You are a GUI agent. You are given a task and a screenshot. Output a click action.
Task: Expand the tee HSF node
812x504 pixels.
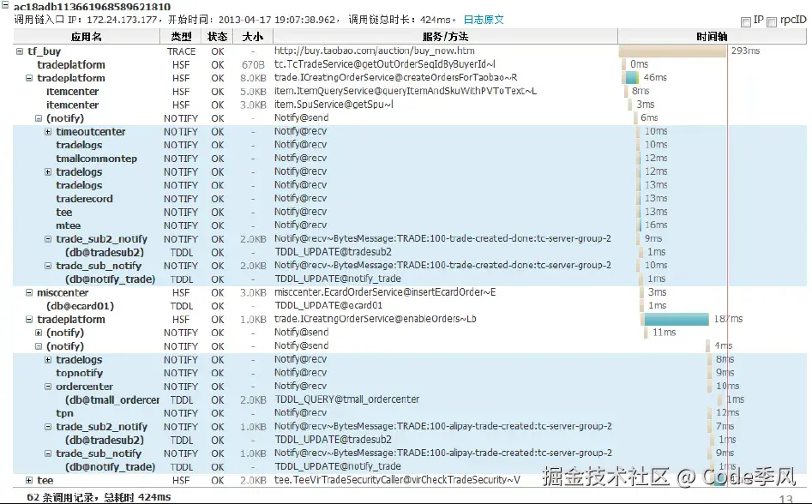pos(29,480)
